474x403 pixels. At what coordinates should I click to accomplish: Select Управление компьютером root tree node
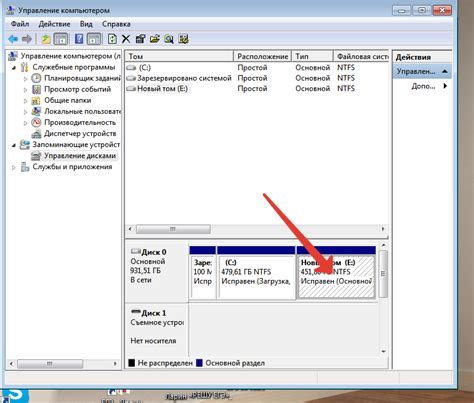pos(70,56)
